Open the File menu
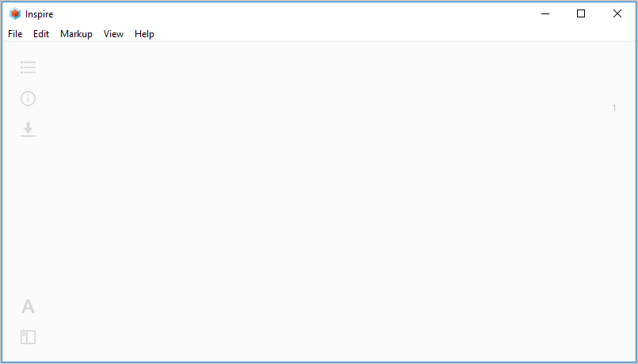Image resolution: width=638 pixels, height=364 pixels. 15,34
